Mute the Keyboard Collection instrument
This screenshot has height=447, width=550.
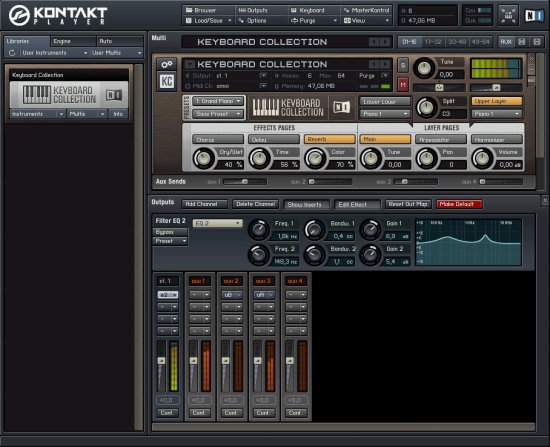click(403, 85)
